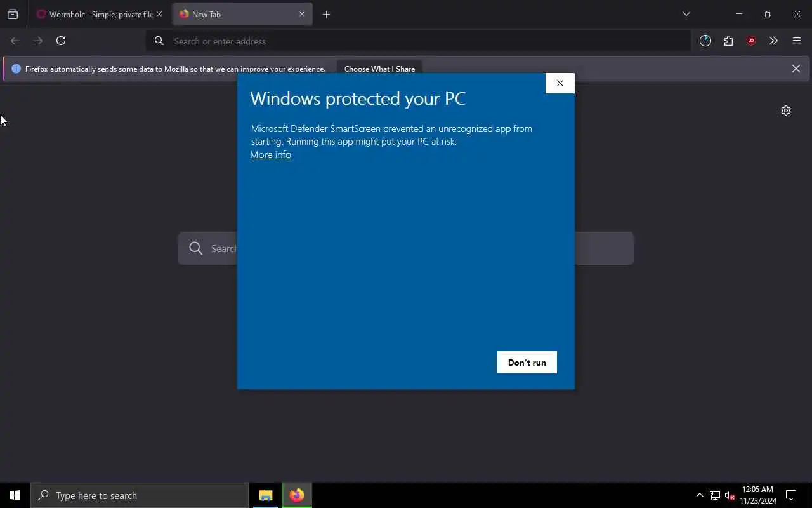Minimize the Firefox window

(x=738, y=14)
